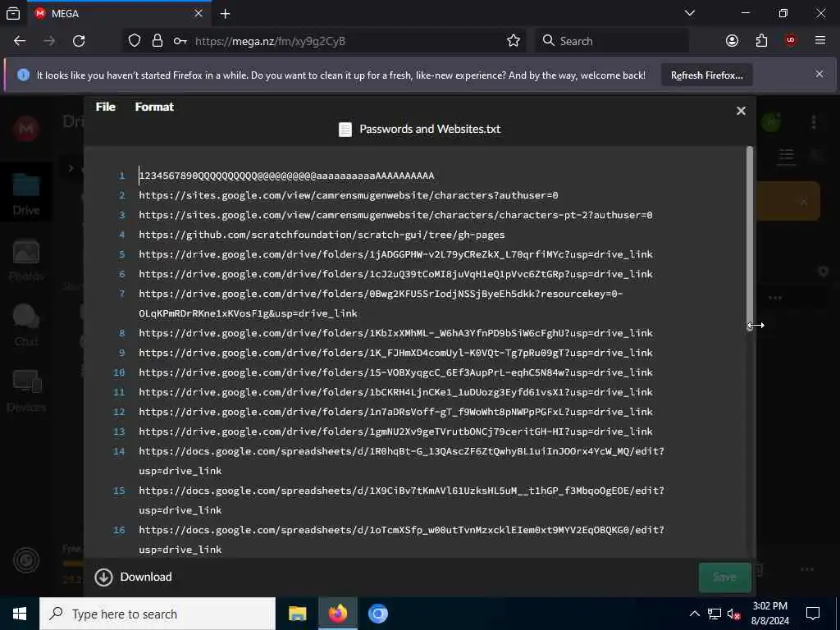Click the green Save button
840x630 pixels.
pos(724,577)
